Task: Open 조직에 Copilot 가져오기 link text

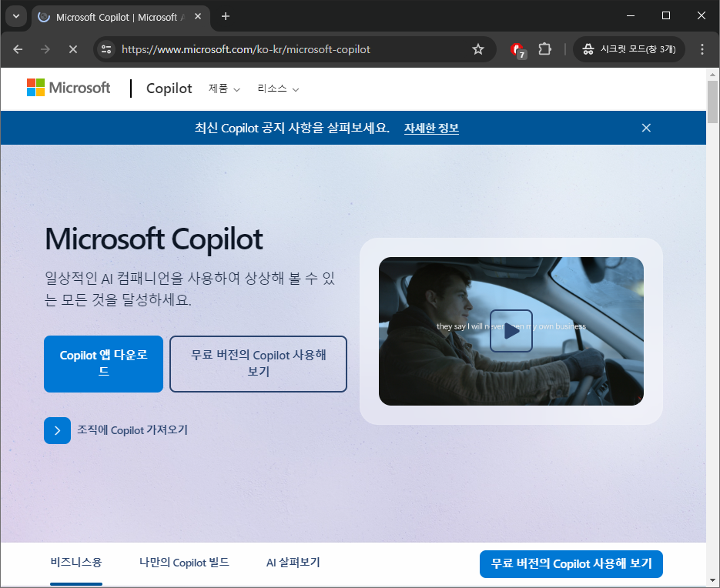Action: click(x=132, y=430)
